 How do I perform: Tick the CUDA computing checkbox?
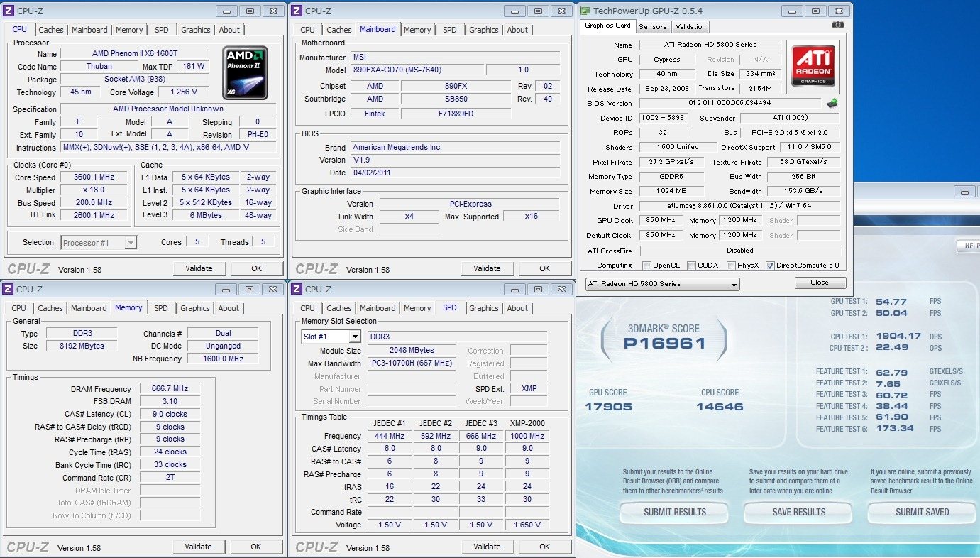692,266
